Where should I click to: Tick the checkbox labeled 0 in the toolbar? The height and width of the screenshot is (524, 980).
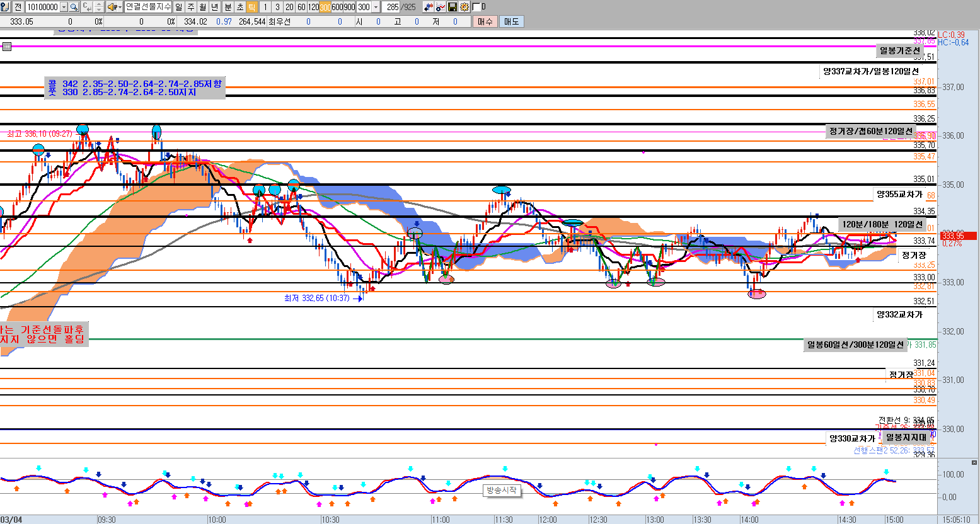[x=476, y=7]
